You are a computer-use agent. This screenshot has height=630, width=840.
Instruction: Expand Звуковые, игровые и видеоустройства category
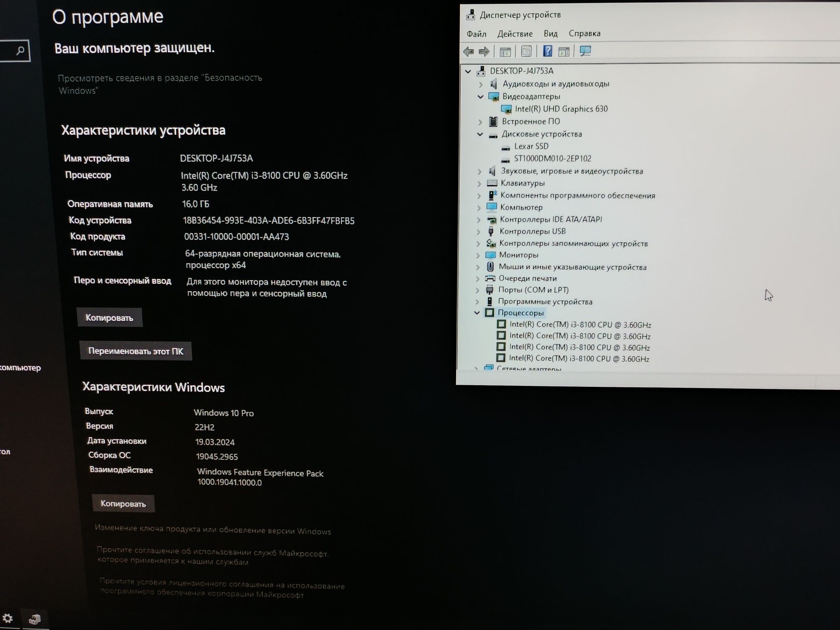[x=479, y=171]
